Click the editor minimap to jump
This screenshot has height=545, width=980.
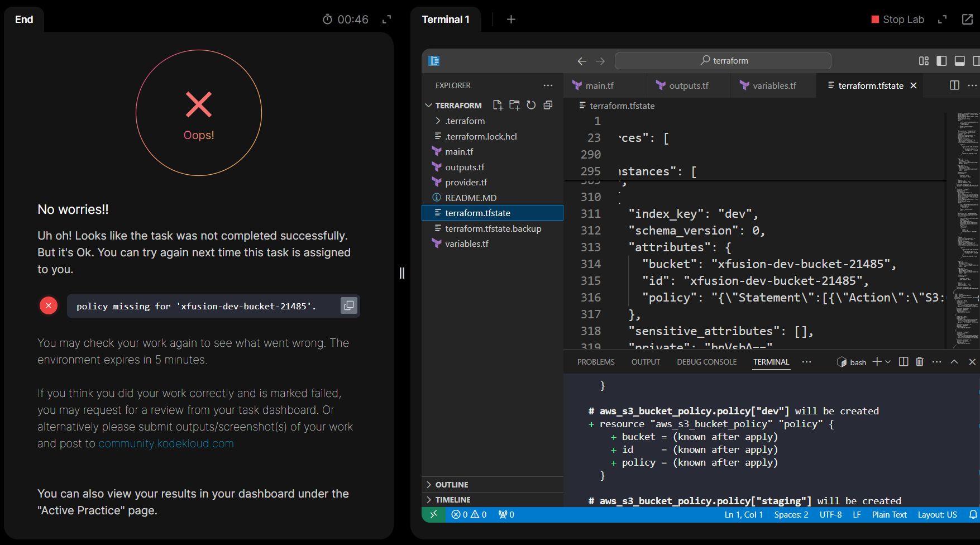coord(967,223)
